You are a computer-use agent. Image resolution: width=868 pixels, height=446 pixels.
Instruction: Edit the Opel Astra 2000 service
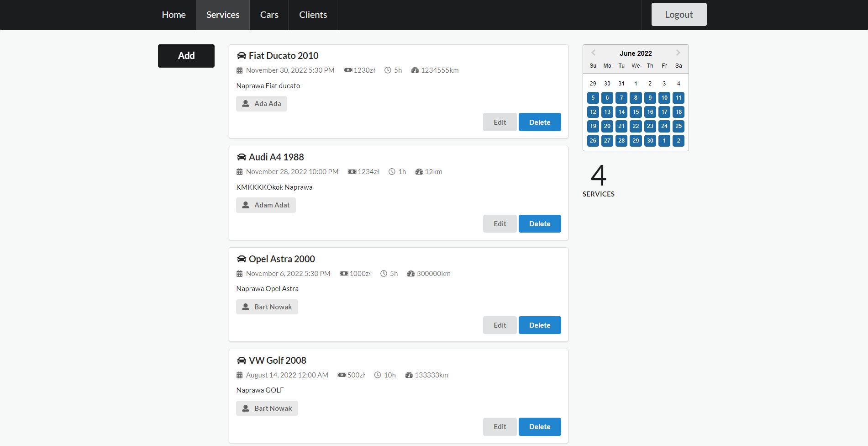(500, 325)
